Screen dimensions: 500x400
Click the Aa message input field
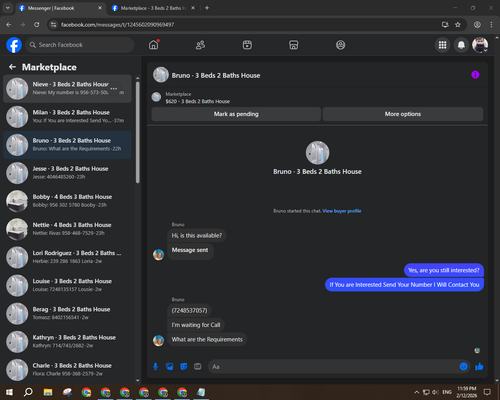pos(333,367)
